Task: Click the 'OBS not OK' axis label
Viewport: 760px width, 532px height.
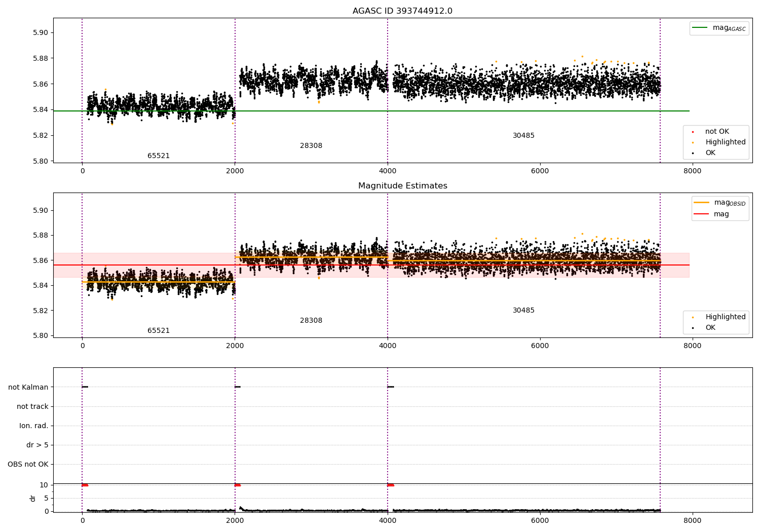Action: click(x=28, y=464)
